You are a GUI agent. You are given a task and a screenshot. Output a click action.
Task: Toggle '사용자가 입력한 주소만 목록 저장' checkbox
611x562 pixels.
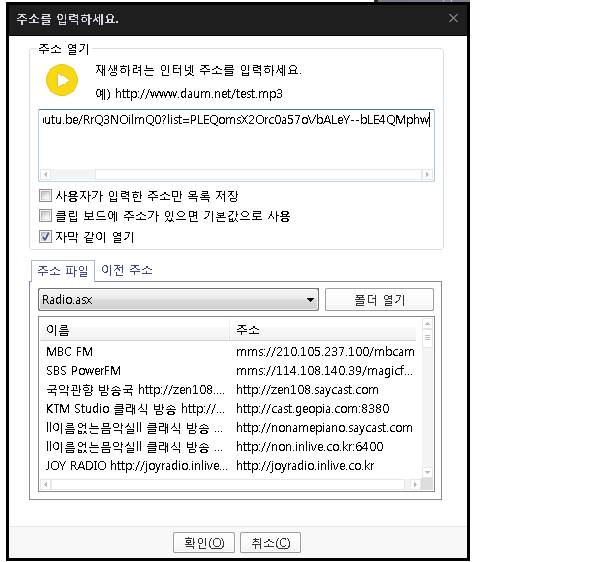(45, 195)
